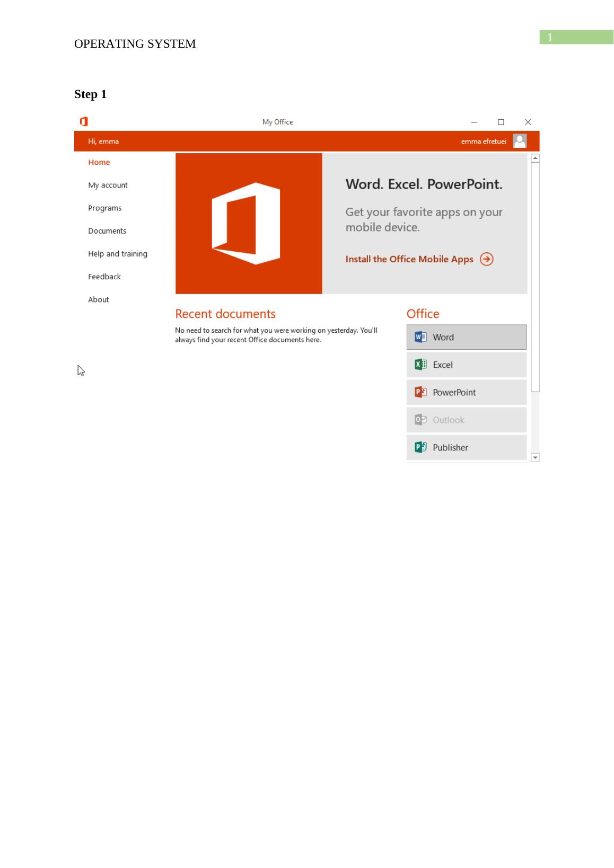Viewport: 614px width, 868px height.
Task: Click the Outlook app icon
Action: coord(420,420)
